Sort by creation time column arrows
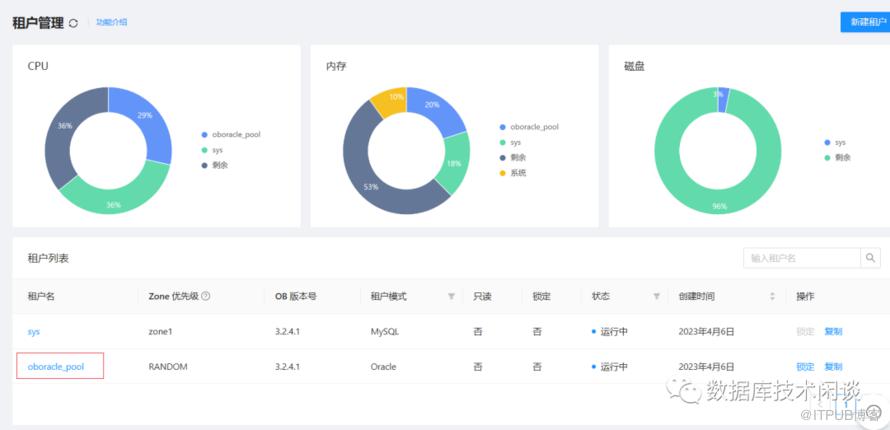The width and height of the screenshot is (890, 430). pyautogui.click(x=772, y=296)
